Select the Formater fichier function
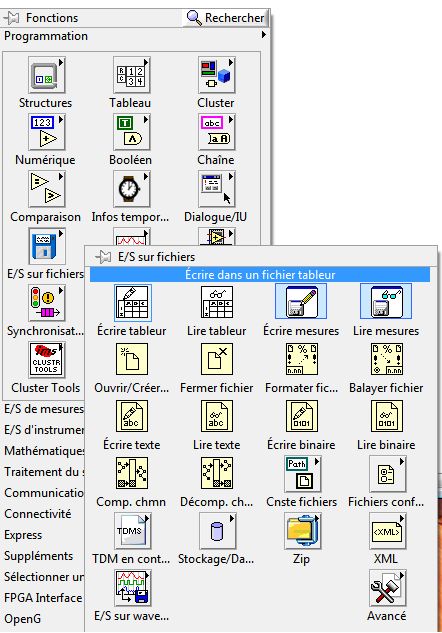Viewport: 442px width, 633px height. (302, 359)
